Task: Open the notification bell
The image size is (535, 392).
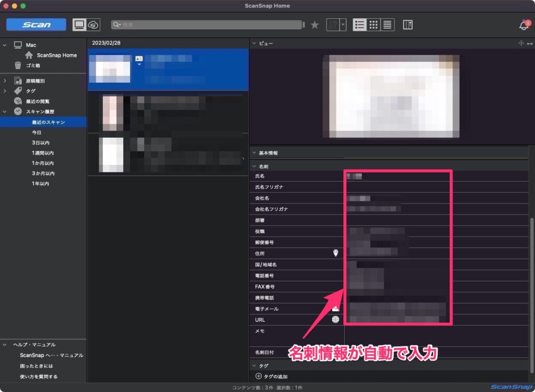Action: click(x=524, y=25)
